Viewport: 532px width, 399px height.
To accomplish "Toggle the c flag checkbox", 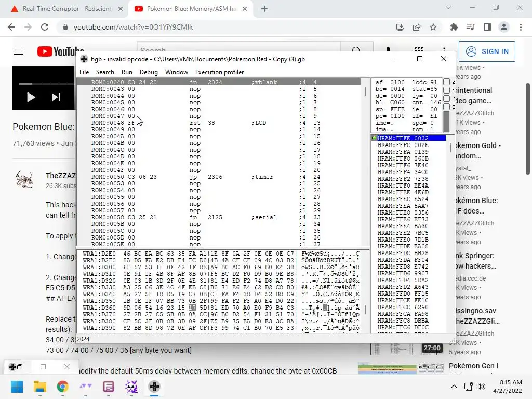I will (x=446, y=107).
